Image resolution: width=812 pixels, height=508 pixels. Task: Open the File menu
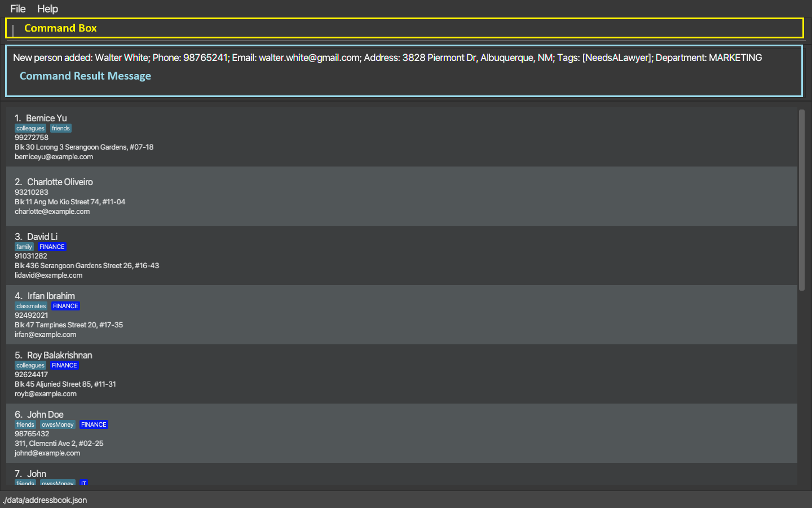coord(18,8)
